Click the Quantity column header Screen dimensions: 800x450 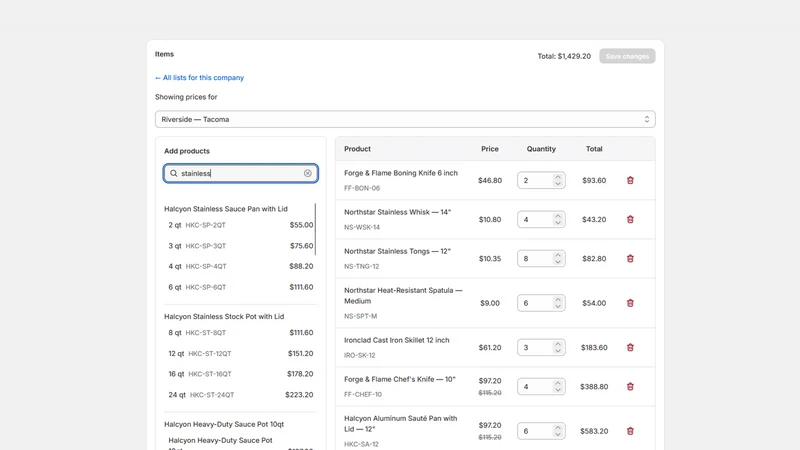click(x=541, y=149)
